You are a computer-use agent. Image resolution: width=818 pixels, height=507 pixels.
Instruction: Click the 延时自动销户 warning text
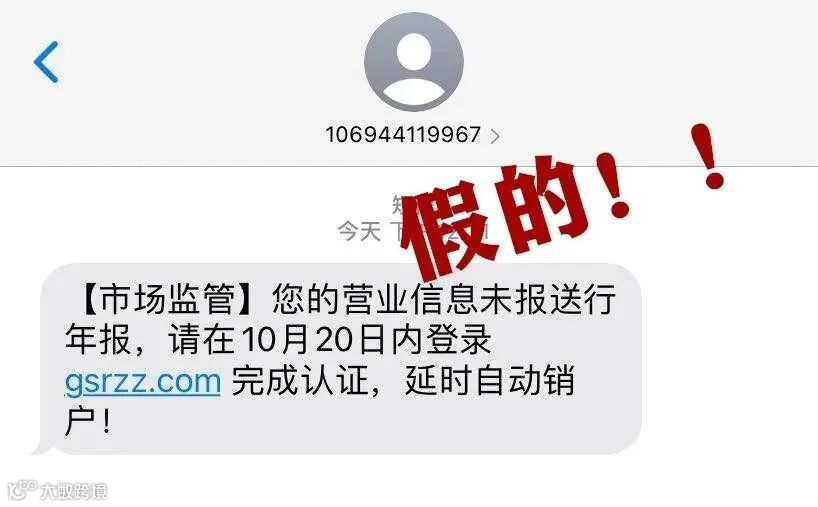pyautogui.click(x=490, y=381)
